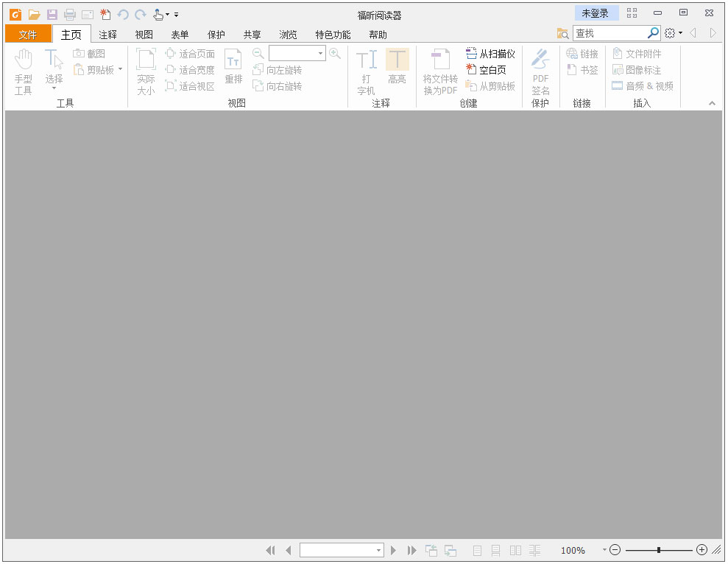Start PDF signing with PDF签名
Viewport: 728px width, 564px height.
(x=540, y=70)
